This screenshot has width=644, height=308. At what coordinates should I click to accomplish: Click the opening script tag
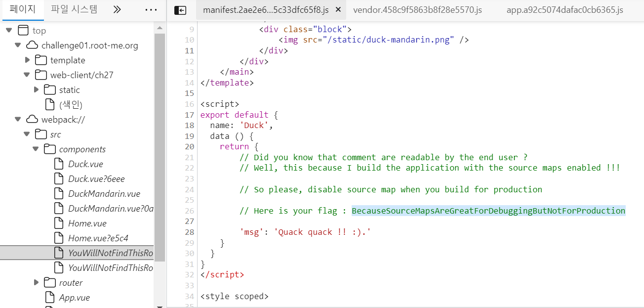tap(220, 104)
